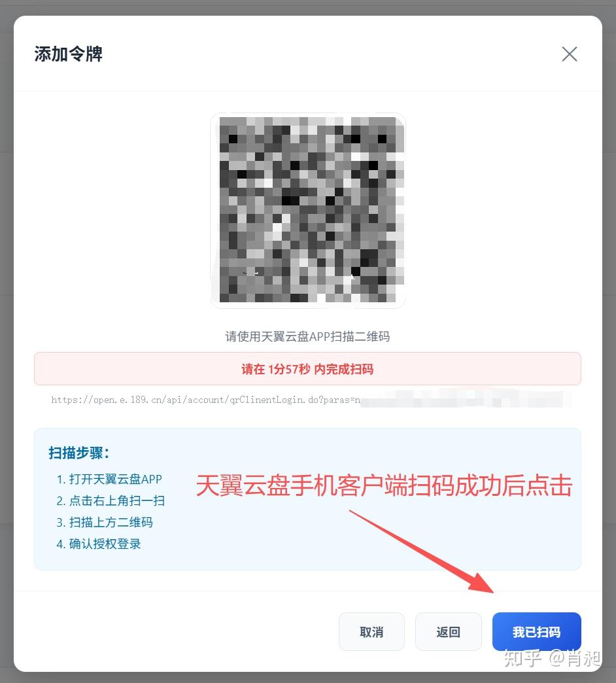Click the text 请使用天翼云盘APP扫描二维码
Image resolution: width=616 pixels, height=683 pixels.
[307, 336]
